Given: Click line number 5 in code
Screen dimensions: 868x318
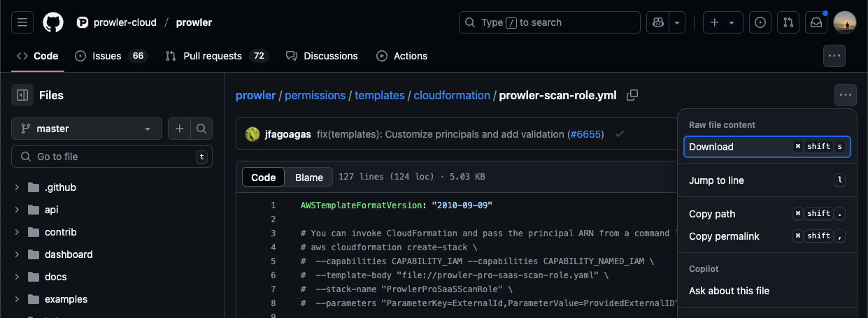Looking at the screenshot, I should pos(273,261).
